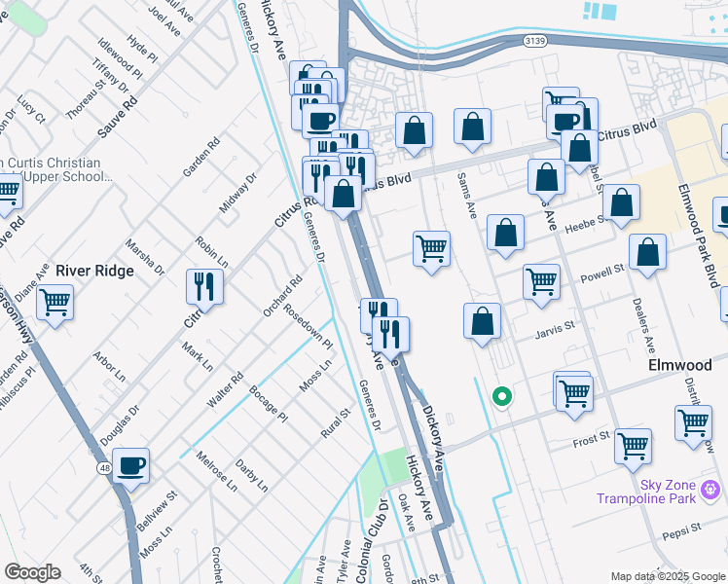The image size is (728, 584).
Task: Select the restaurant marker on Citrus Rd
Action: (x=205, y=286)
